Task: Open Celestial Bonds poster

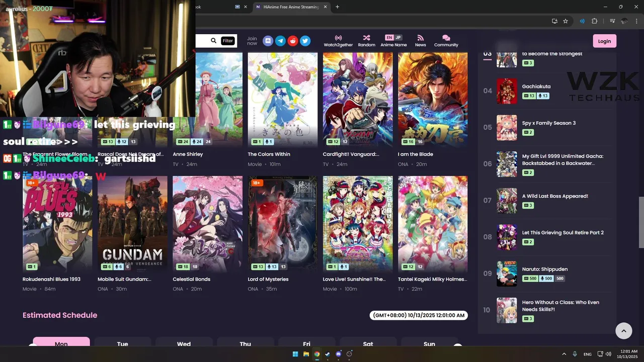Action: tap(207, 224)
